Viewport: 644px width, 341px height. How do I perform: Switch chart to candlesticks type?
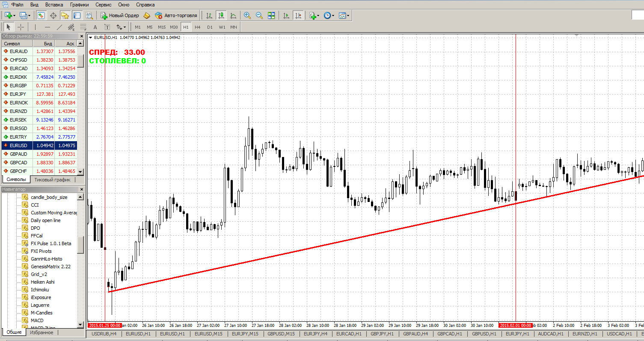click(221, 15)
